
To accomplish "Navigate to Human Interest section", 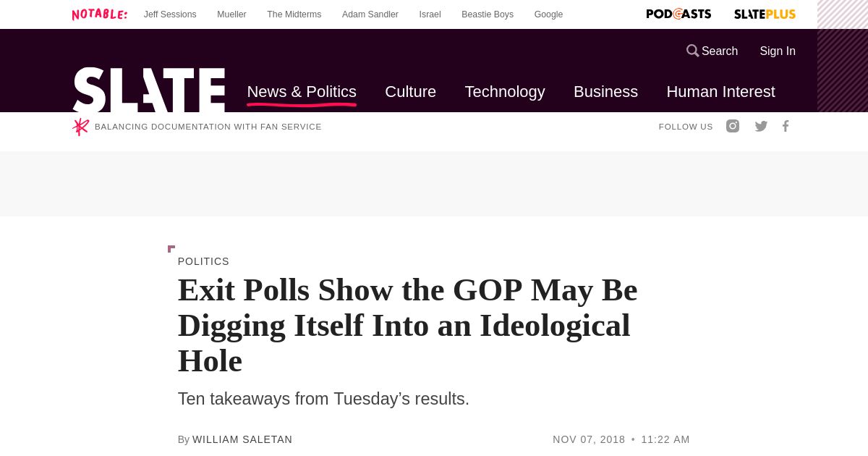I will tap(720, 92).
